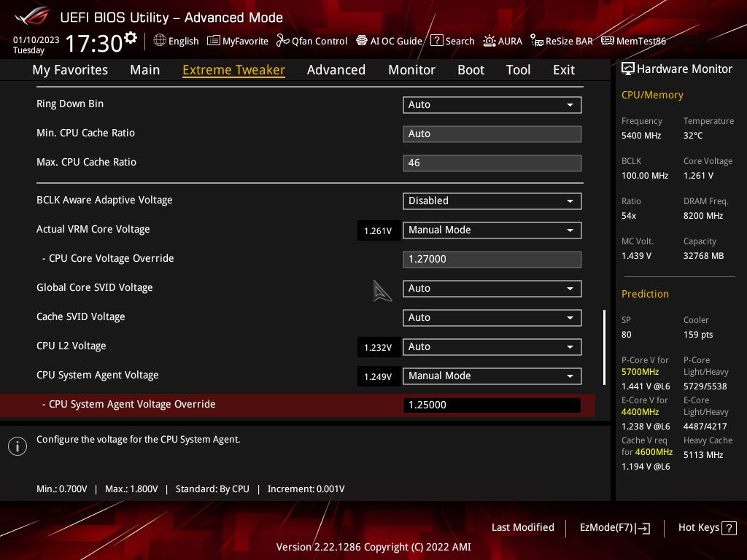Open the clock settings gear icon
747x560 pixels.
pyautogui.click(x=131, y=38)
